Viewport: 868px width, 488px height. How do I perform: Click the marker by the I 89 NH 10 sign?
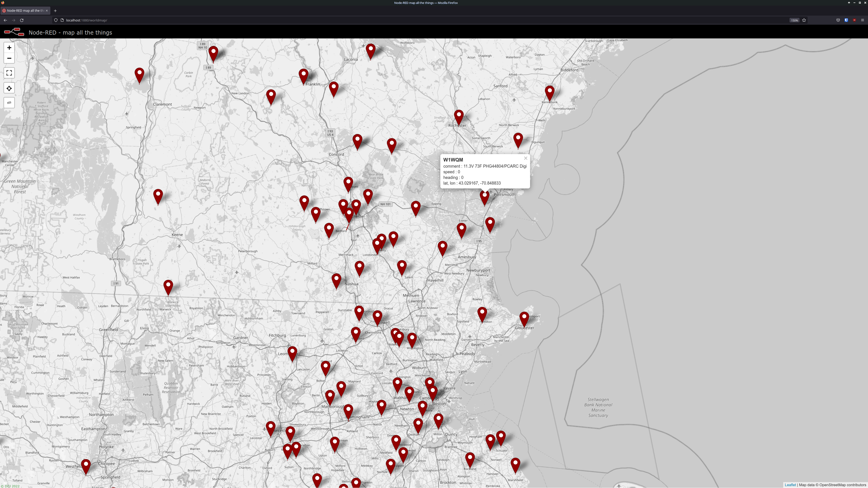pos(213,54)
